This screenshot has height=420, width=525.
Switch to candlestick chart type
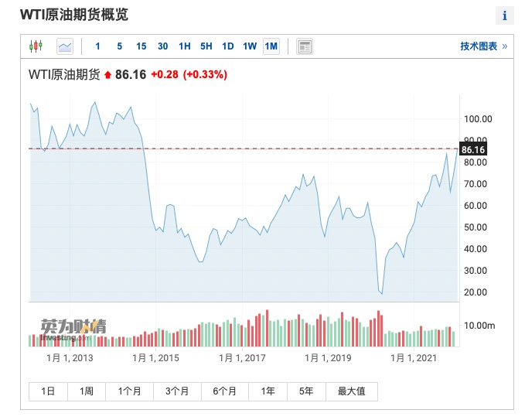pos(36,46)
